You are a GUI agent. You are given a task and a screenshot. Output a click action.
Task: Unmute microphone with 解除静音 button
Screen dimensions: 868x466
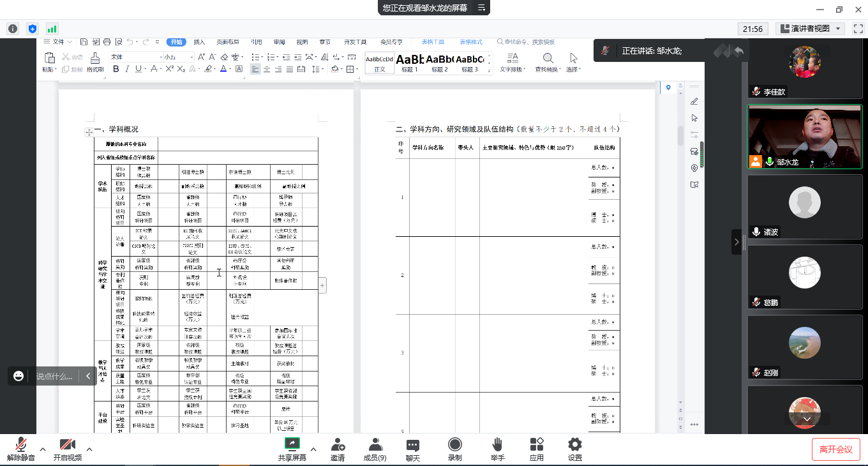click(20, 449)
